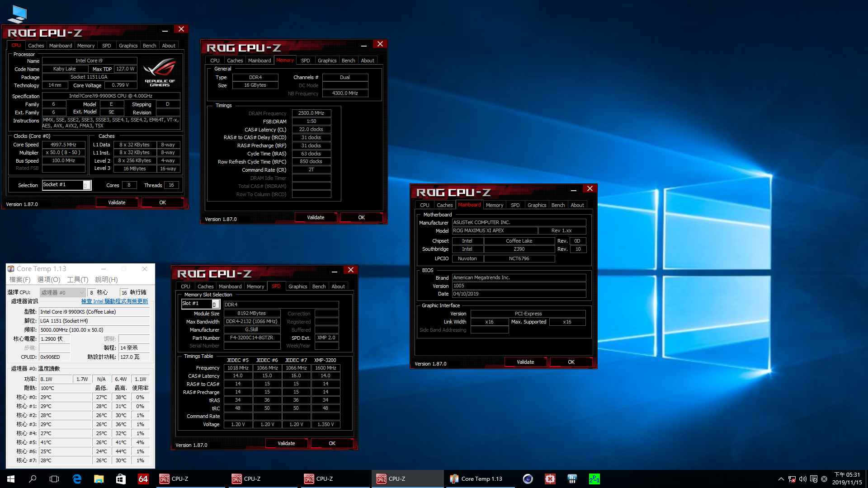Click Validate in the Memory window

pyautogui.click(x=316, y=217)
